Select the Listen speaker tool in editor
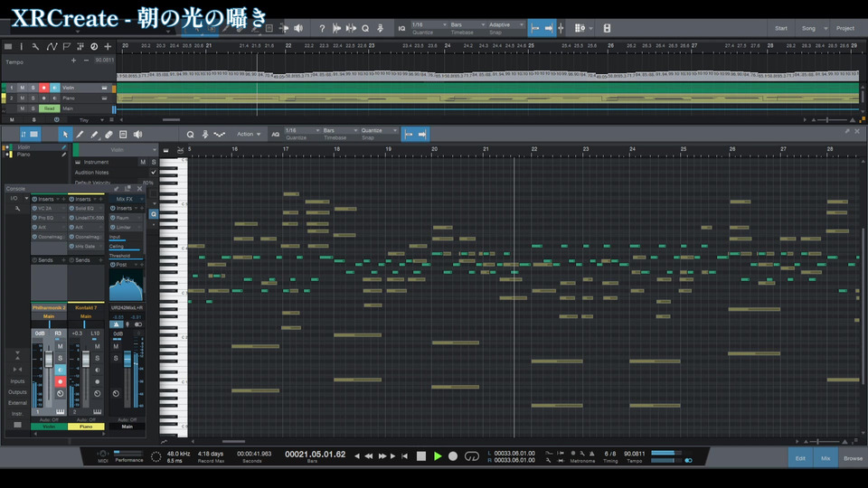 coord(138,134)
